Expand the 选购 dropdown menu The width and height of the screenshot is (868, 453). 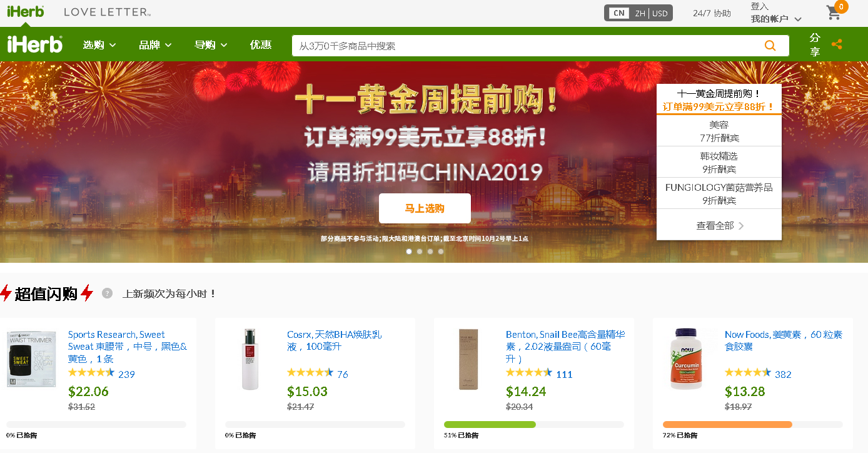pos(99,45)
